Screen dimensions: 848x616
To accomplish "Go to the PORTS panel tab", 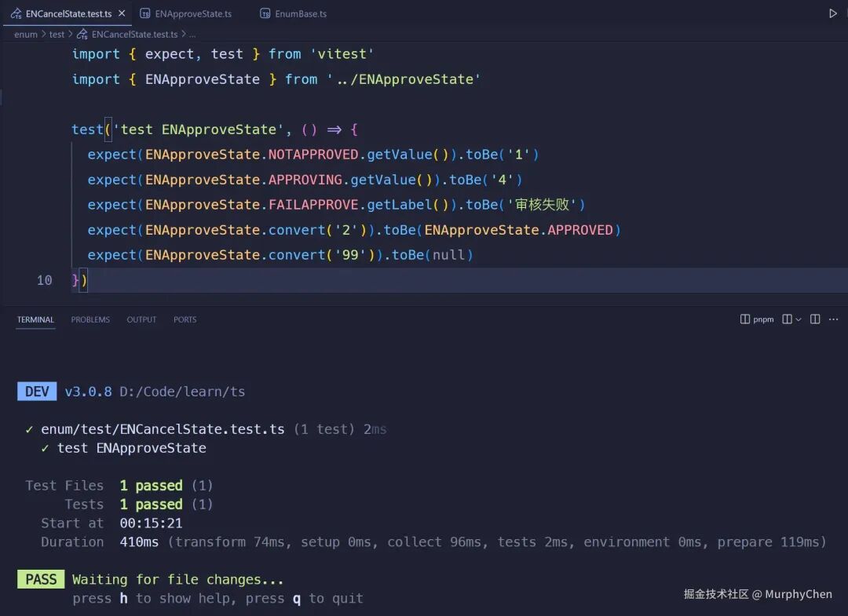I will (x=185, y=319).
